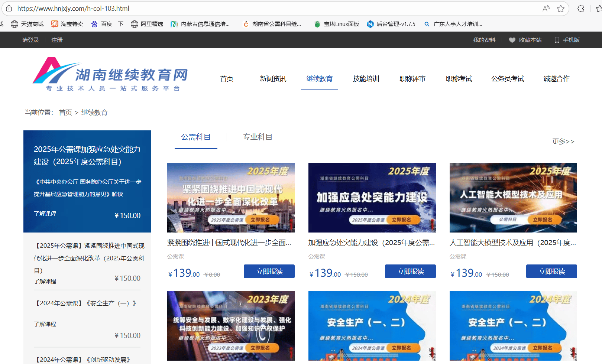The image size is (602, 364).
Task: Click the 收藏本站 heart icon
Action: [512, 40]
